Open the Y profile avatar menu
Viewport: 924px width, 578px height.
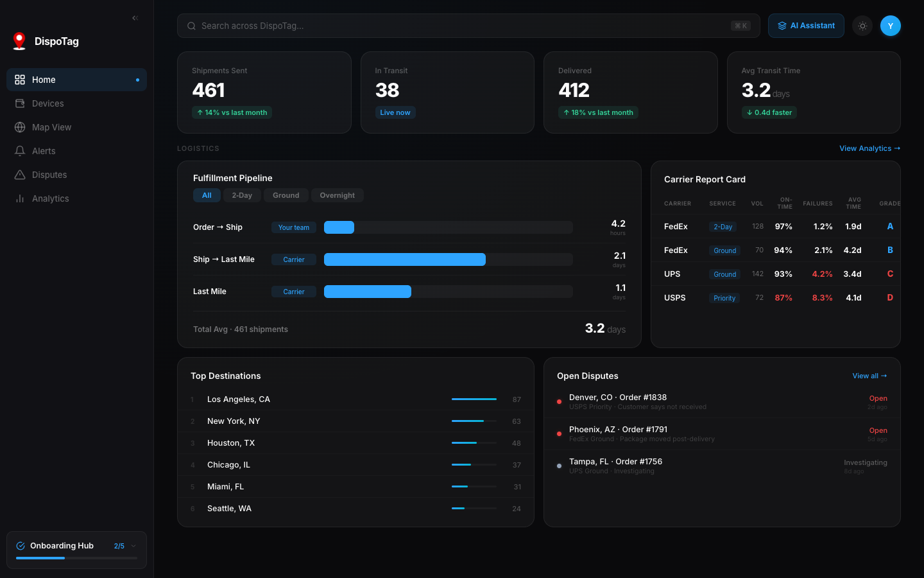[x=891, y=26]
